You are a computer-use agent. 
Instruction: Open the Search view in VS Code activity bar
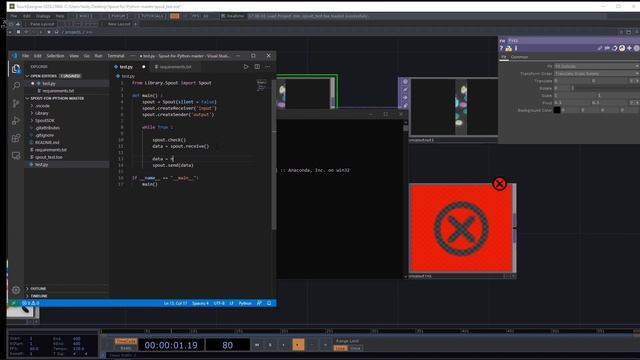(x=16, y=86)
